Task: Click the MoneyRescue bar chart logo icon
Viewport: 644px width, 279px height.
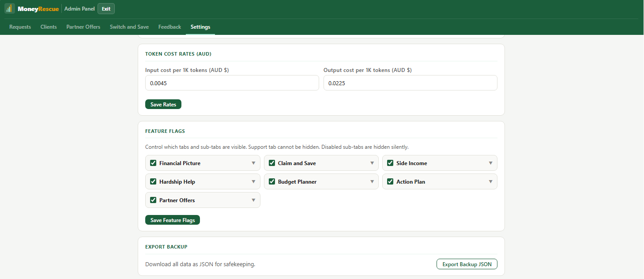Action: (10, 9)
